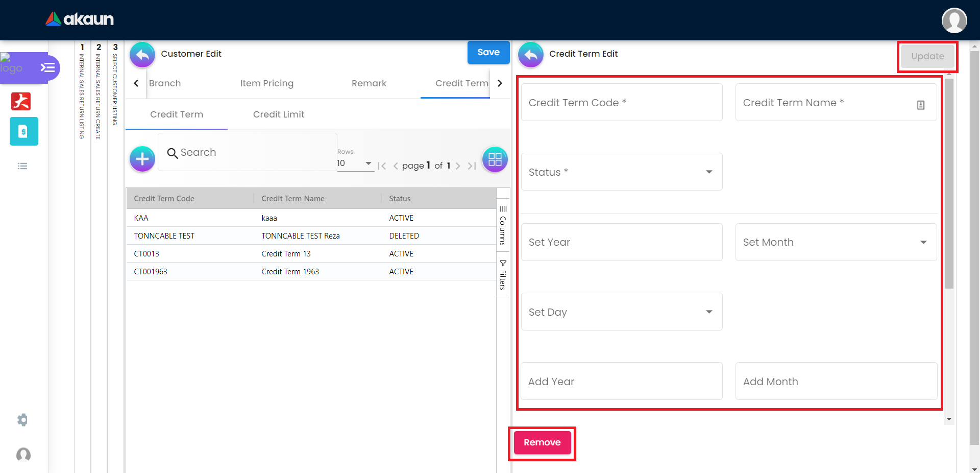Click the Save button

click(x=488, y=52)
